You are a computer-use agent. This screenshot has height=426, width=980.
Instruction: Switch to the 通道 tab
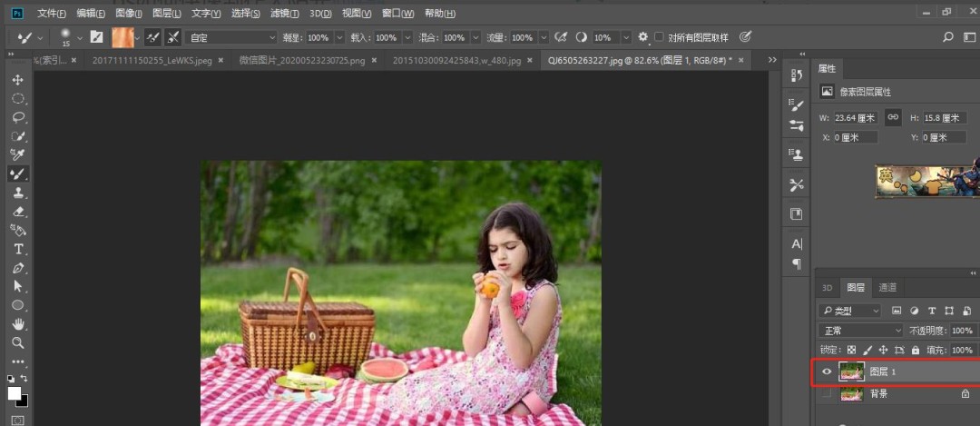click(887, 287)
